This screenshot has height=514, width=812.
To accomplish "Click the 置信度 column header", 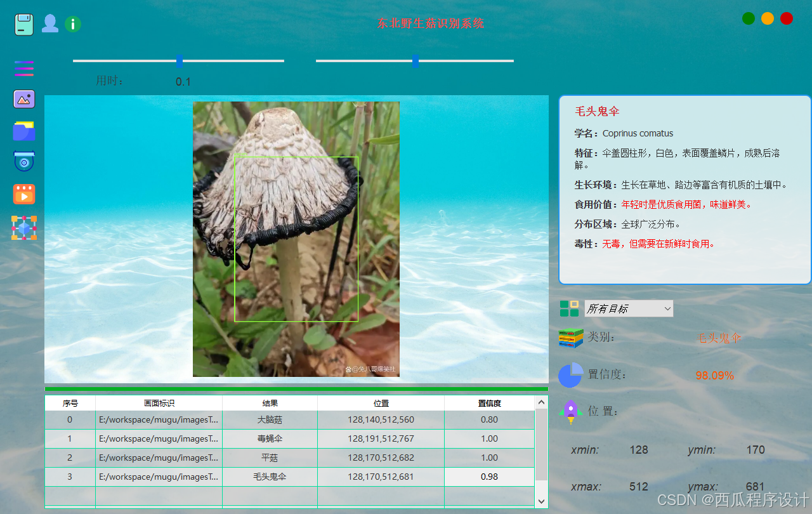I will point(490,403).
